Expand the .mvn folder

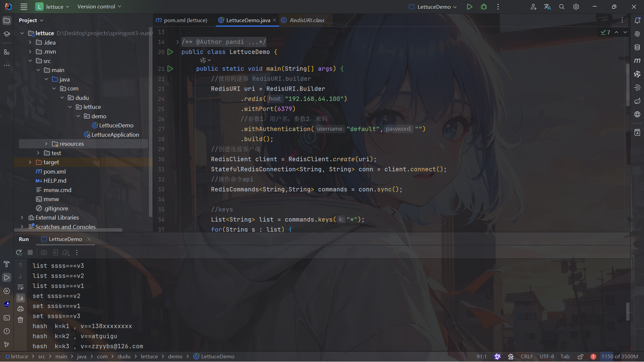30,52
